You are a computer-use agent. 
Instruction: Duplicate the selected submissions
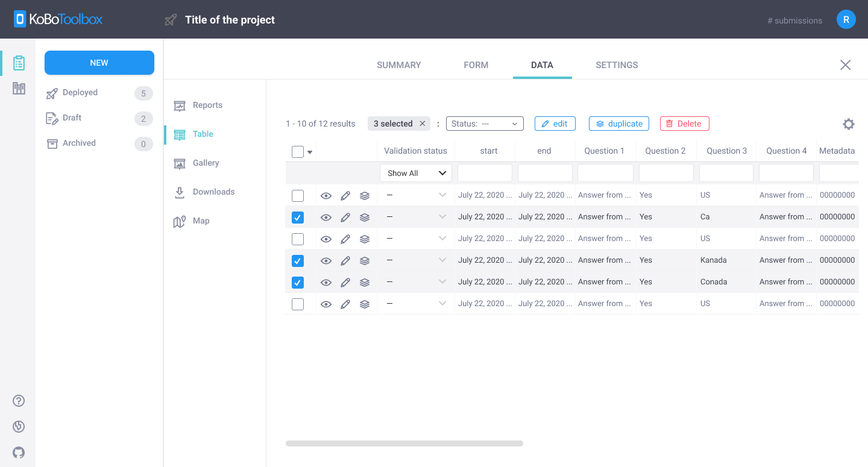click(619, 123)
